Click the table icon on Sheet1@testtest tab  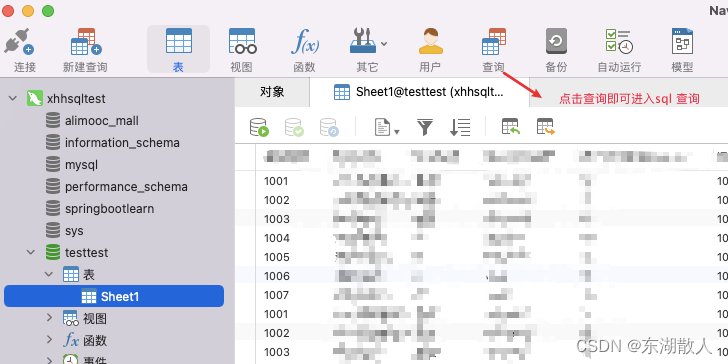342,92
